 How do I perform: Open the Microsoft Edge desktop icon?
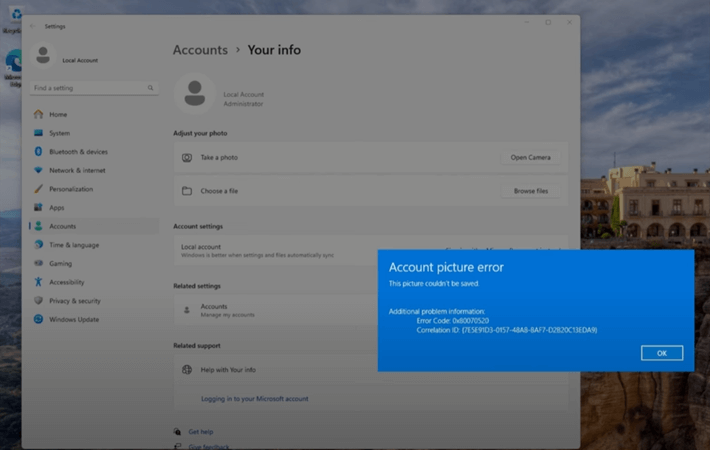(x=14, y=67)
